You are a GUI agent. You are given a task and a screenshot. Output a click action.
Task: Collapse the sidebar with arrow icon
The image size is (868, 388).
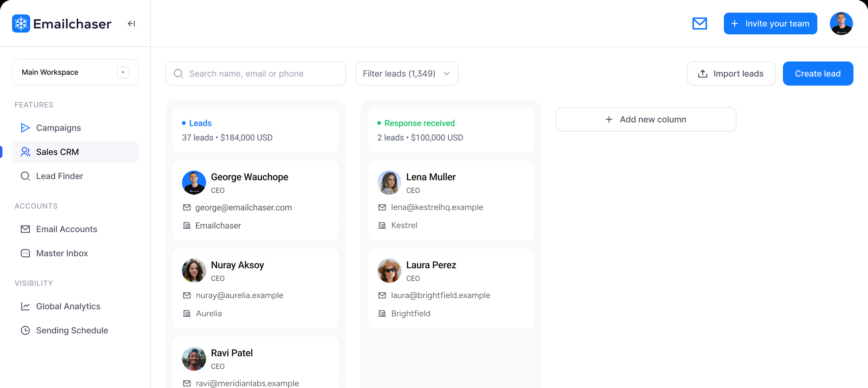[131, 24]
